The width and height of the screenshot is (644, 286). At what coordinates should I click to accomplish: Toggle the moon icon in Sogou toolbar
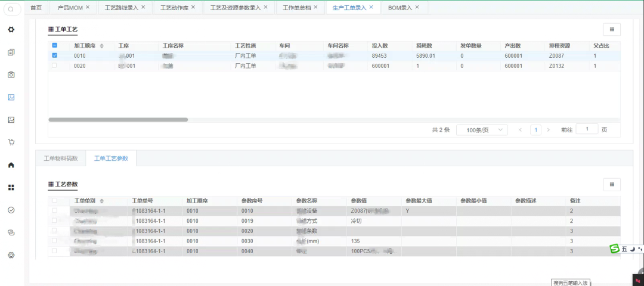click(633, 248)
